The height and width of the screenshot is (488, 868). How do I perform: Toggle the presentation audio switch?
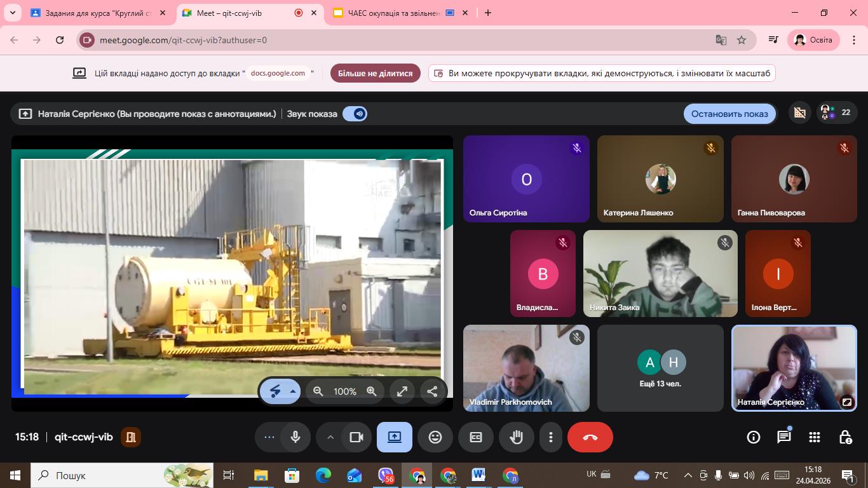355,114
